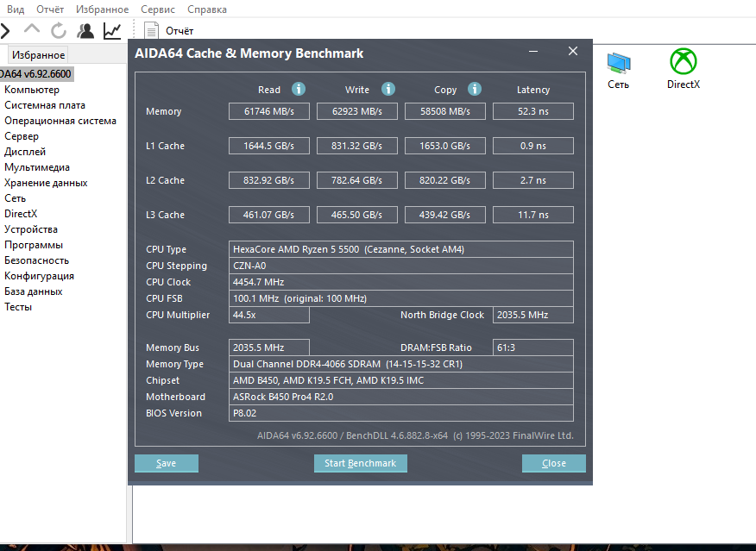Click the Save button
The width and height of the screenshot is (756, 551).
167,463
